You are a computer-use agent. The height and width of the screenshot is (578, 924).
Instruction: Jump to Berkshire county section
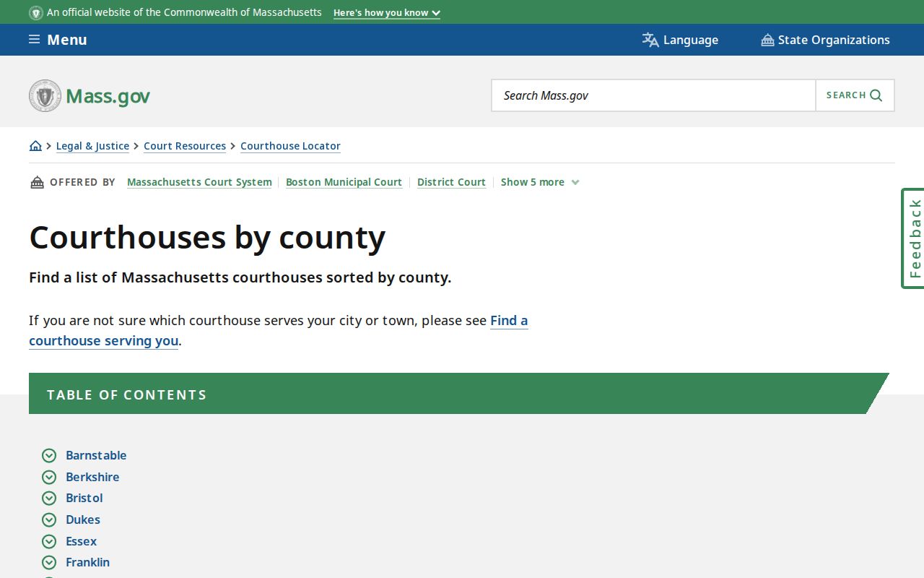[x=92, y=477]
